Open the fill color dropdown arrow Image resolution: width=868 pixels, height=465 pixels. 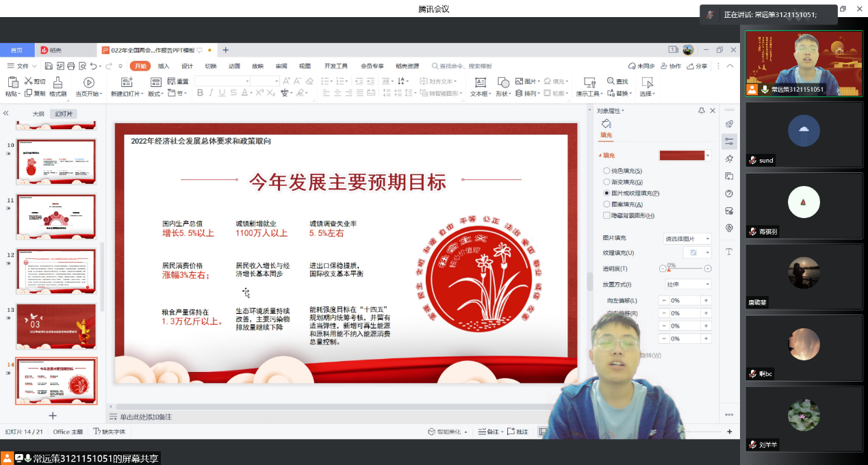pos(708,156)
